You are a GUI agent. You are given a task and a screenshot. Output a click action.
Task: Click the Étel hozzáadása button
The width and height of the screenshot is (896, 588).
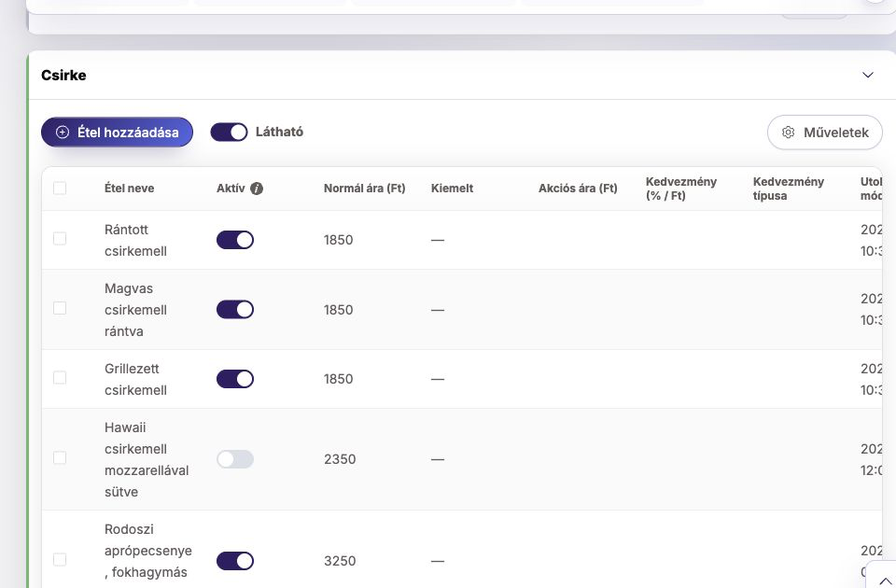[x=118, y=132]
